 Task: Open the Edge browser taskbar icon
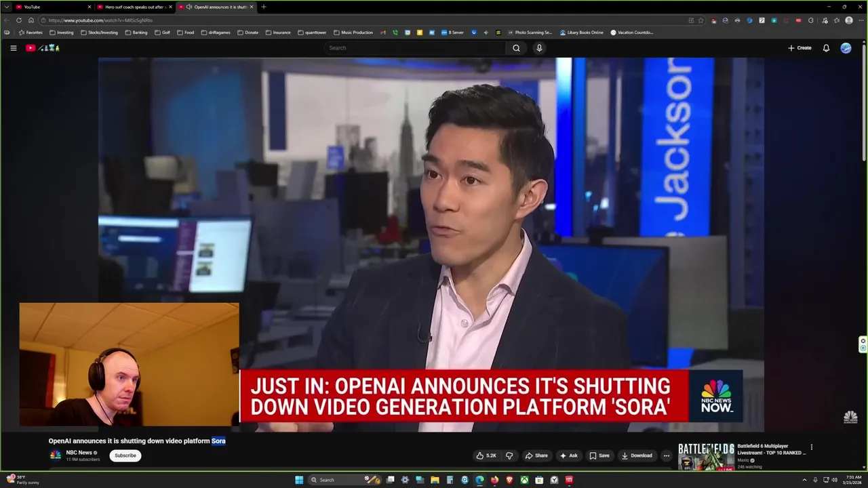pyautogui.click(x=479, y=480)
